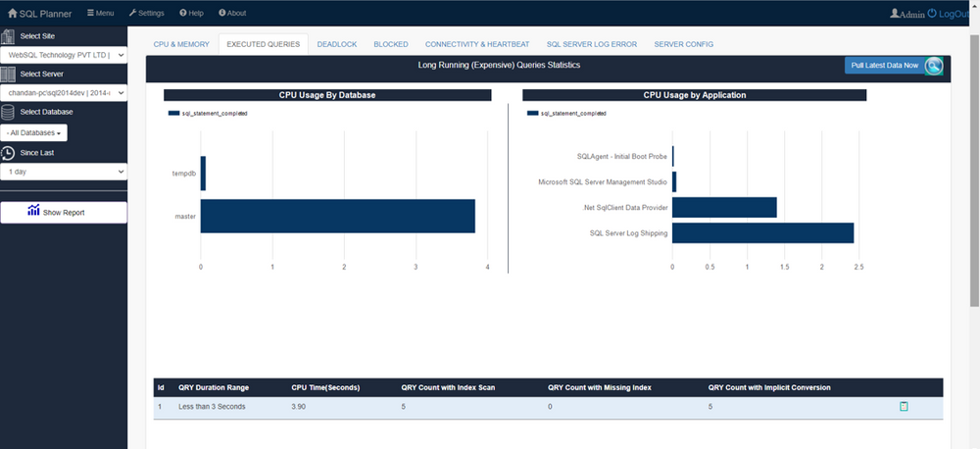Expand the Select Site dropdown
The height and width of the screenshot is (449, 980).
[x=64, y=55]
